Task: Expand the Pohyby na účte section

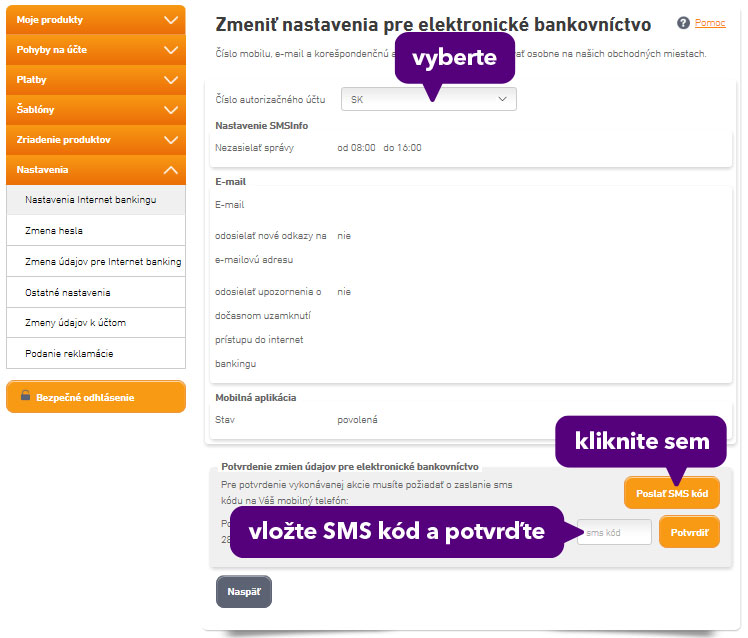Action: [96, 50]
